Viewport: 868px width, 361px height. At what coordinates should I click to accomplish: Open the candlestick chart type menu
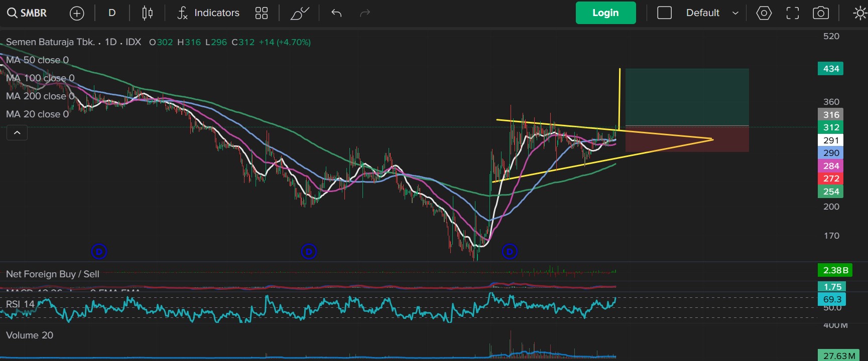point(147,13)
